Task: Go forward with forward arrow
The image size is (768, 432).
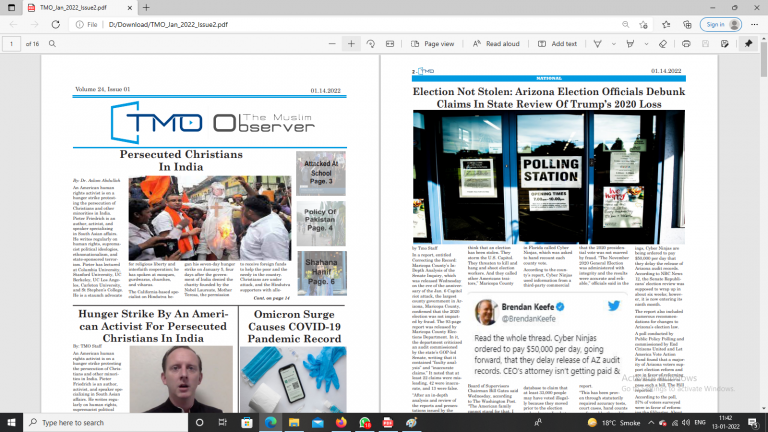Action: tap(34, 24)
